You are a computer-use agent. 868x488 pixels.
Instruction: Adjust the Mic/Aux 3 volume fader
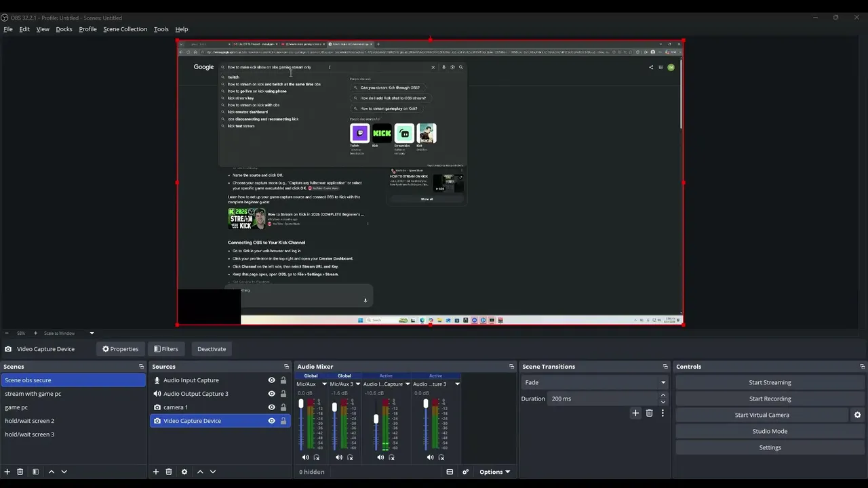[x=334, y=407]
